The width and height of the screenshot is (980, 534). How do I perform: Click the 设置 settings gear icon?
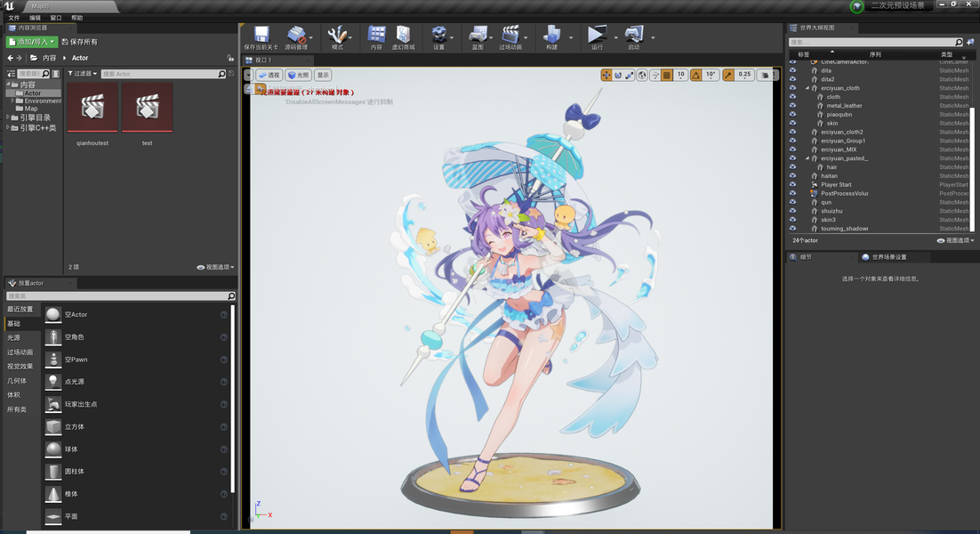pos(438,34)
